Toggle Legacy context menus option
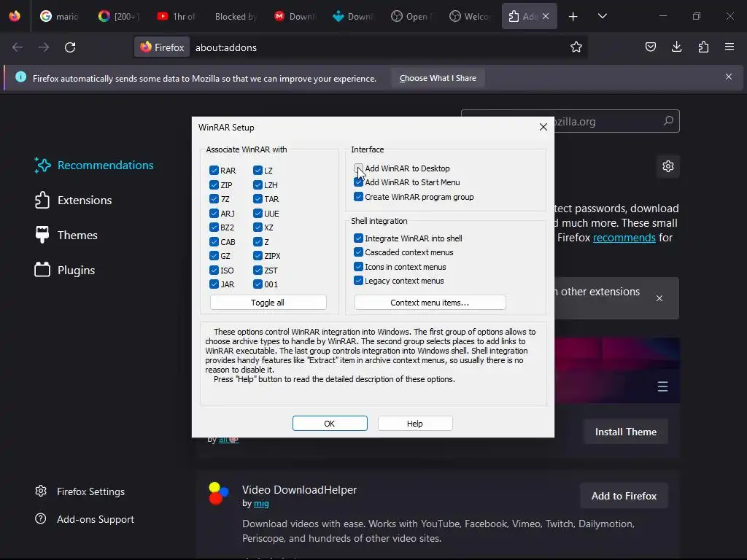The height and width of the screenshot is (560, 747). point(358,281)
